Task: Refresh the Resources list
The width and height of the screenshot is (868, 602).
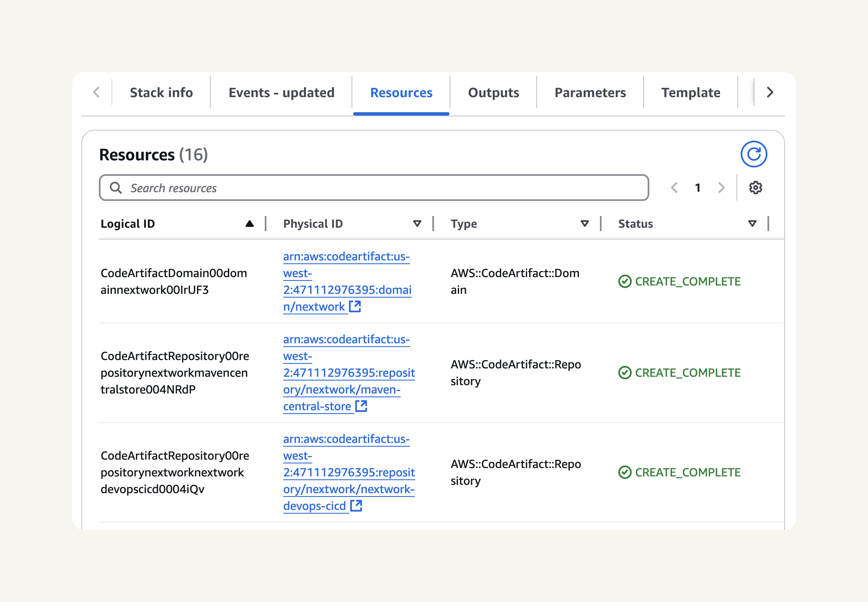Action: point(754,154)
